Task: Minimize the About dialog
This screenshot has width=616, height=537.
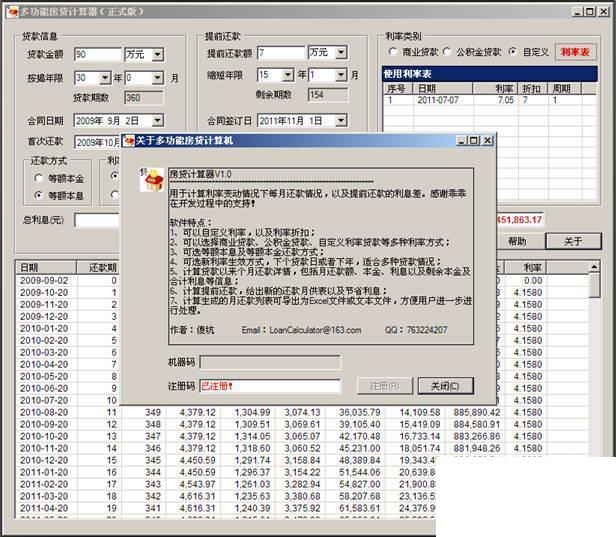Action: (x=461, y=140)
